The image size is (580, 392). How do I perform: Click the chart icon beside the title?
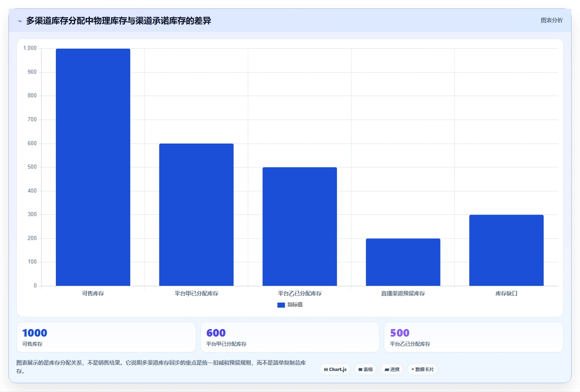pyautogui.click(x=20, y=21)
